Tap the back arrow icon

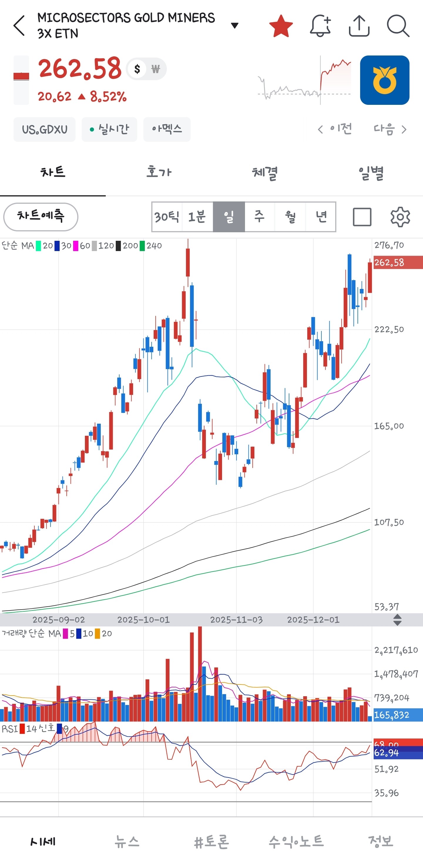coord(19,26)
